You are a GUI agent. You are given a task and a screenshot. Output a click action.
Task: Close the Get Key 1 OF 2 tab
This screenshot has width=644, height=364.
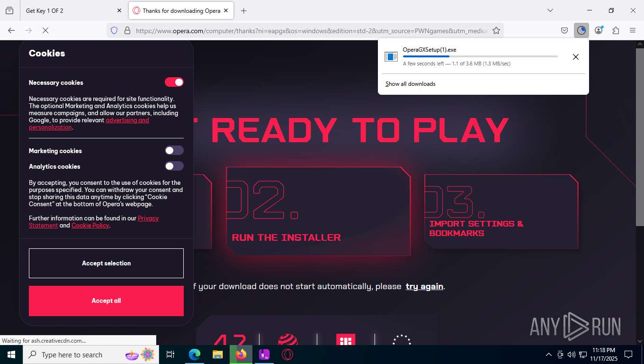coord(119,10)
